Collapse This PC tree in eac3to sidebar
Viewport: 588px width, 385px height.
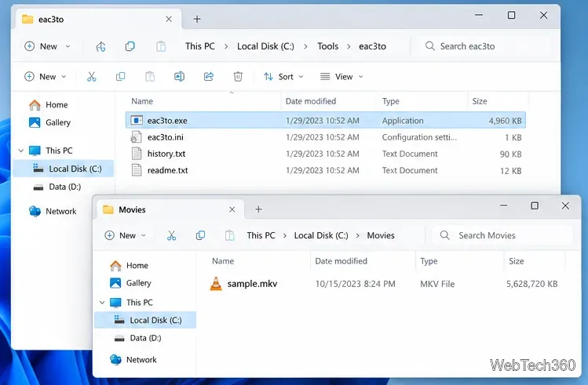point(21,151)
